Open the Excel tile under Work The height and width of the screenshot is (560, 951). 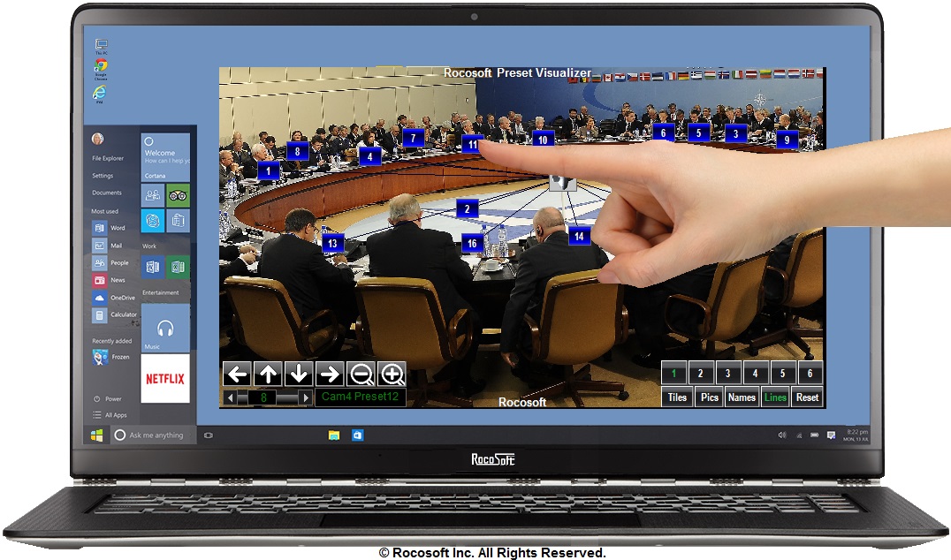point(178,267)
